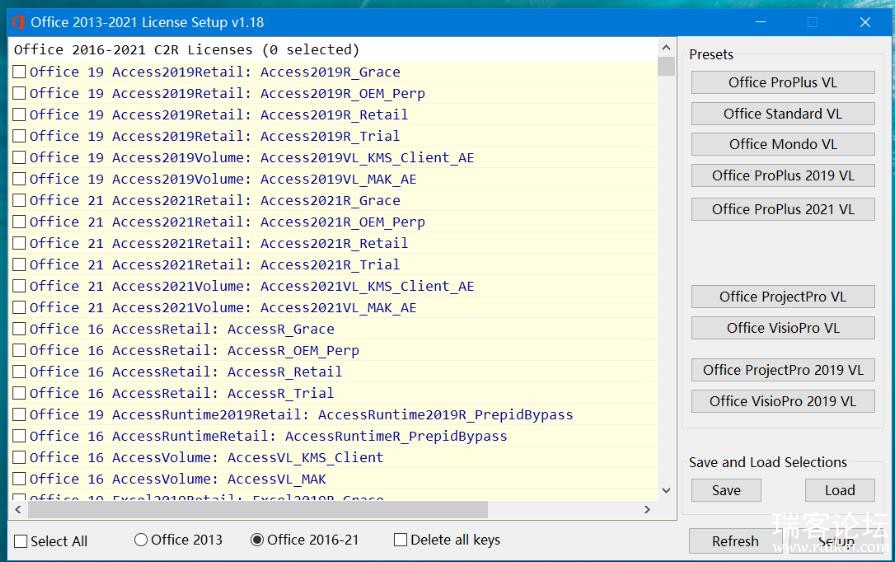
Task: Check Office 16 AccessR_Trial checkbox
Action: (19, 393)
